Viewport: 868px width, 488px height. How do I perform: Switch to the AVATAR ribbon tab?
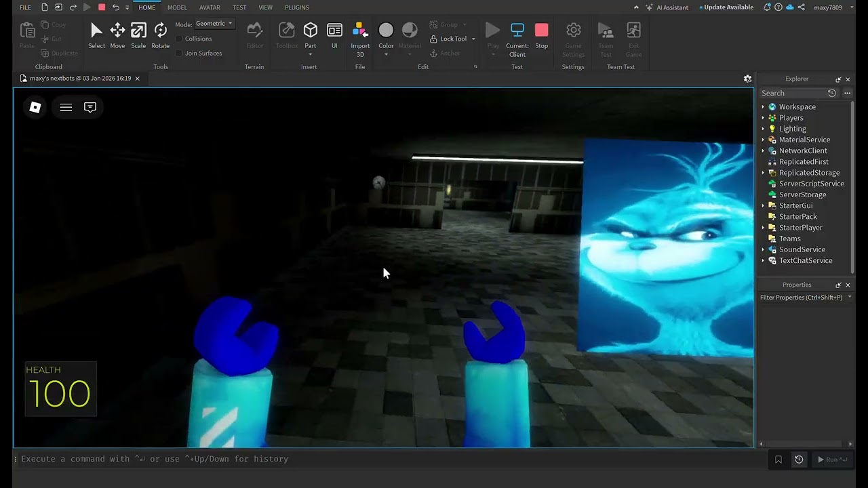[210, 7]
